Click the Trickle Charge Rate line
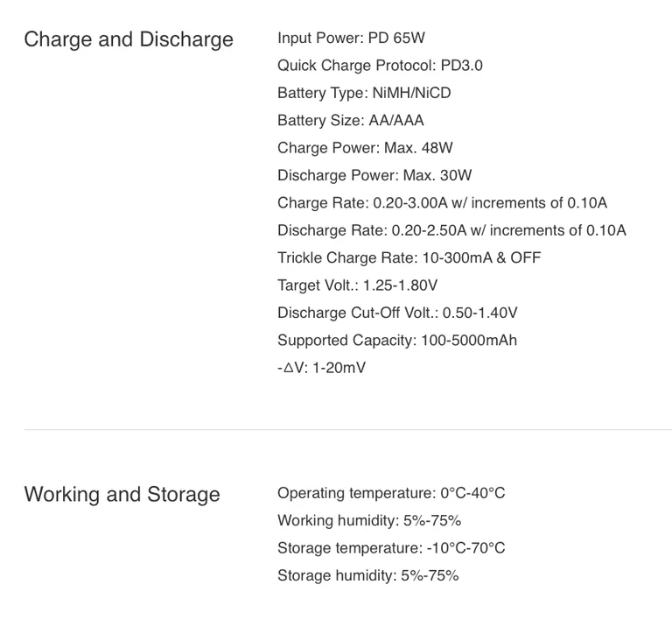This screenshot has height=634, width=672. (409, 257)
